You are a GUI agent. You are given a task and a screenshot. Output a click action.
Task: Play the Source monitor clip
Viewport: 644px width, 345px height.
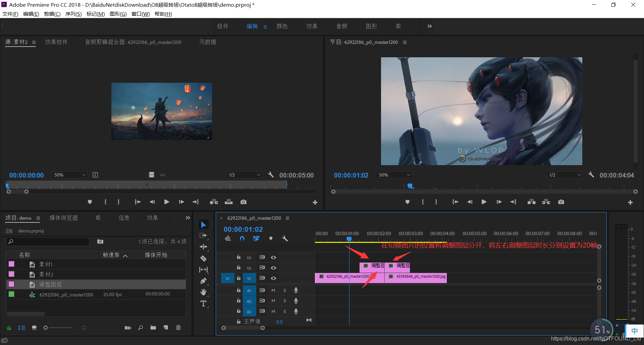pyautogui.click(x=166, y=202)
